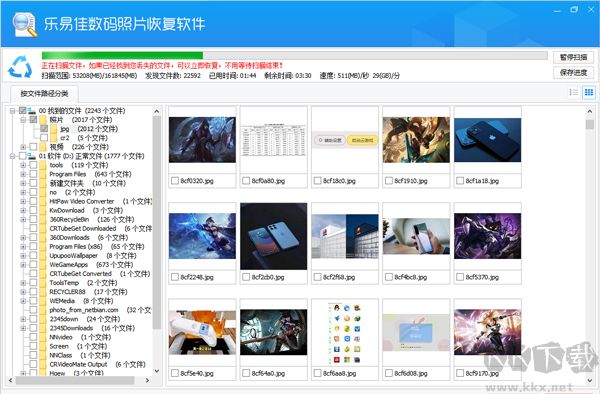Expand the 360RecycleBin folder node
Viewport: 600px width, 394px height.
coord(23,220)
